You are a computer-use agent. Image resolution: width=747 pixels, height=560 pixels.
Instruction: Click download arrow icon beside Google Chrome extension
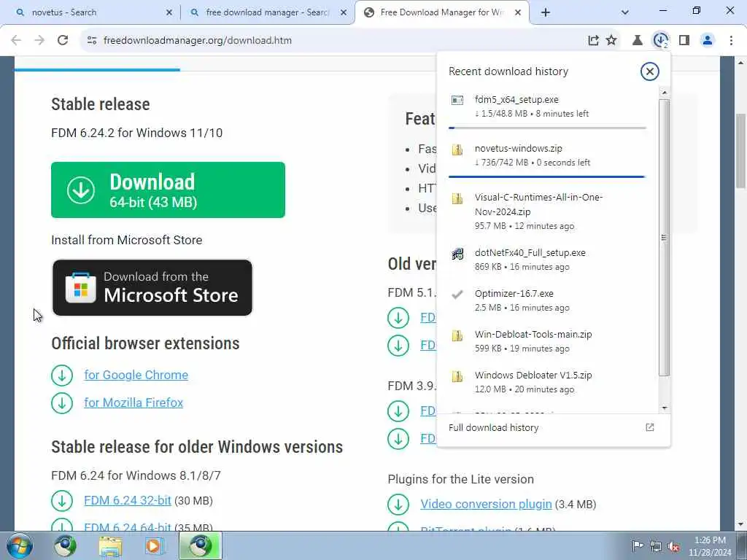point(62,376)
